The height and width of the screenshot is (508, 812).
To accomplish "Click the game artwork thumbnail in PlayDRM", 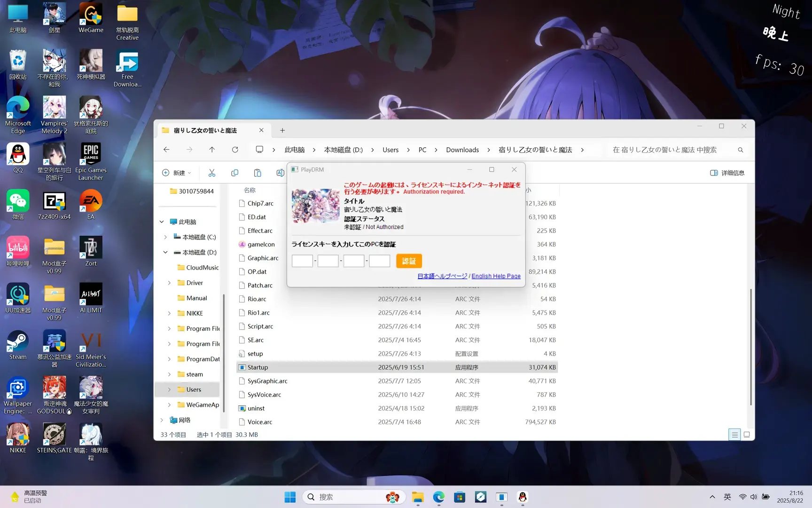I will (x=315, y=206).
